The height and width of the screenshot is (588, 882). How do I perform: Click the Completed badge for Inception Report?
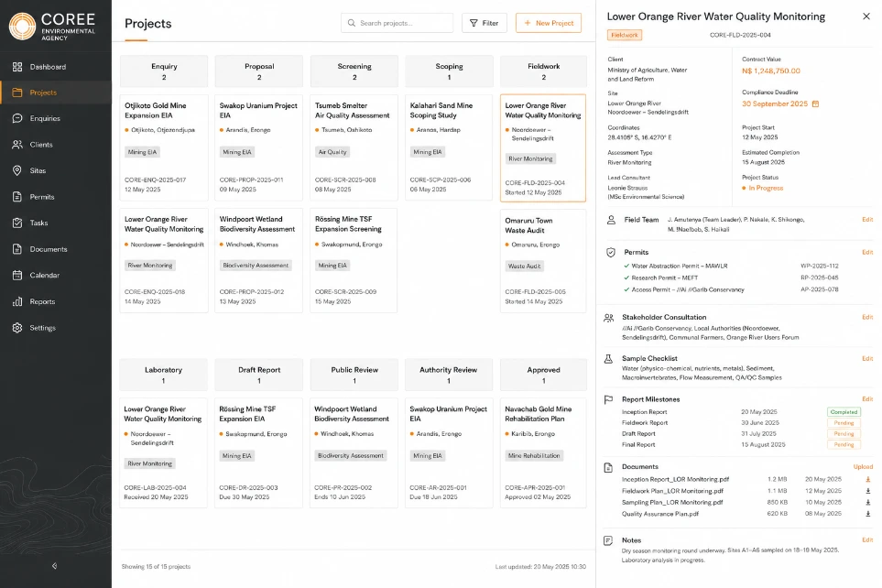click(844, 412)
